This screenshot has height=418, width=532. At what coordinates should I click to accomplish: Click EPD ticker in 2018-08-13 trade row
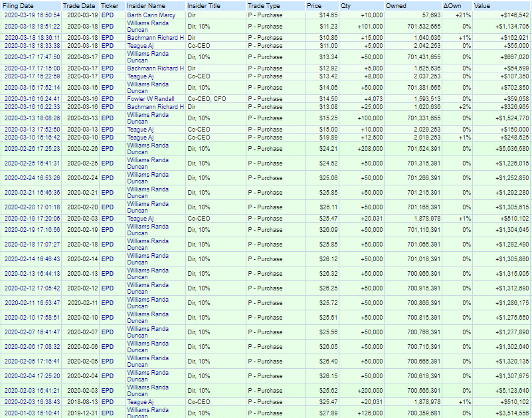click(x=108, y=401)
